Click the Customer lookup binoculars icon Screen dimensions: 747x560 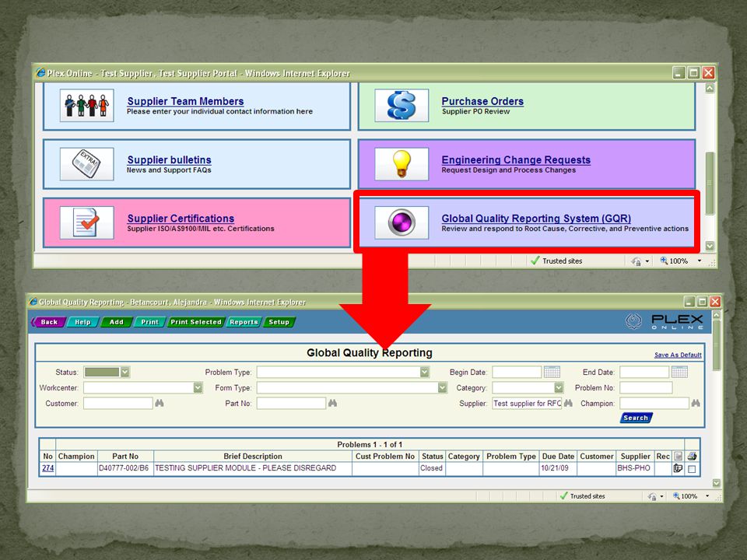tap(159, 404)
